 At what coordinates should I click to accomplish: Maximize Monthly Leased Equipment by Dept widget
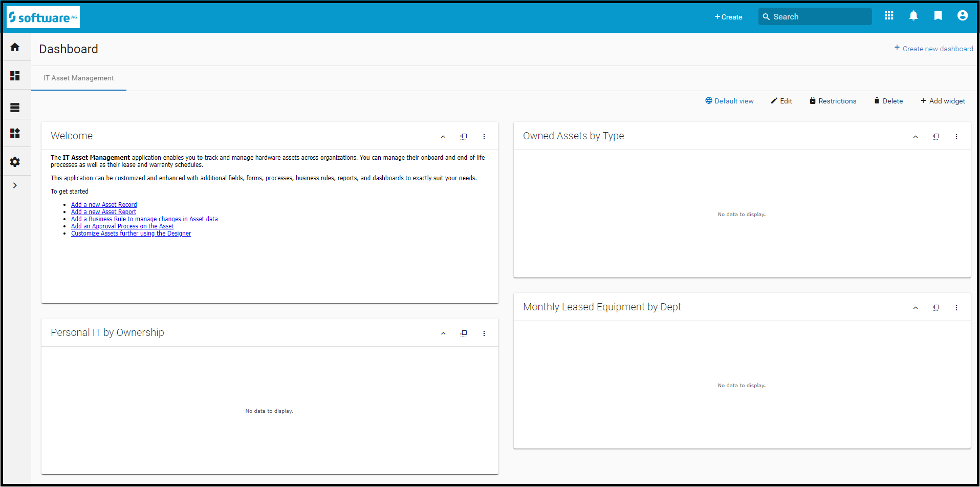(x=936, y=308)
